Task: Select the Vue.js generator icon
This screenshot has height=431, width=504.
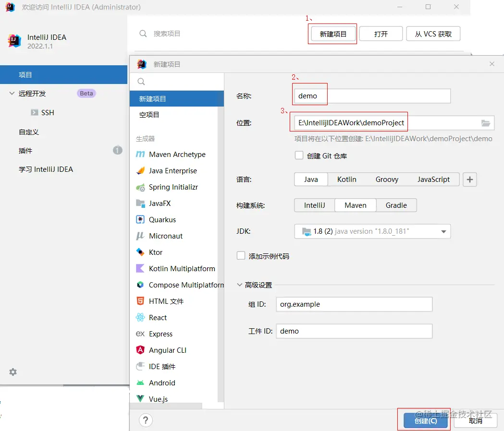Action: tap(140, 398)
